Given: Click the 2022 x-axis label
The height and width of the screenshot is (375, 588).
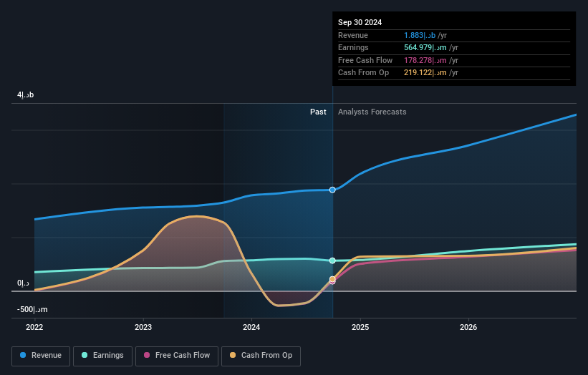Looking at the screenshot, I should click(34, 327).
